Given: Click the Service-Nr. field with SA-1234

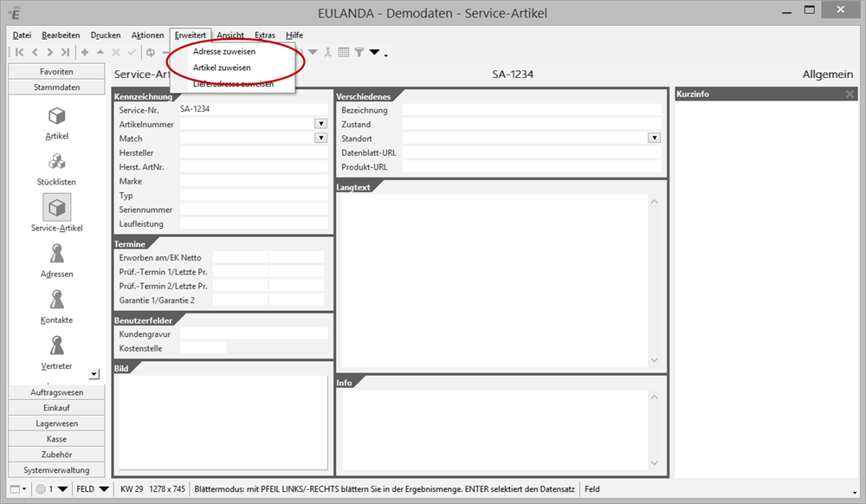Looking at the screenshot, I should tap(254, 109).
